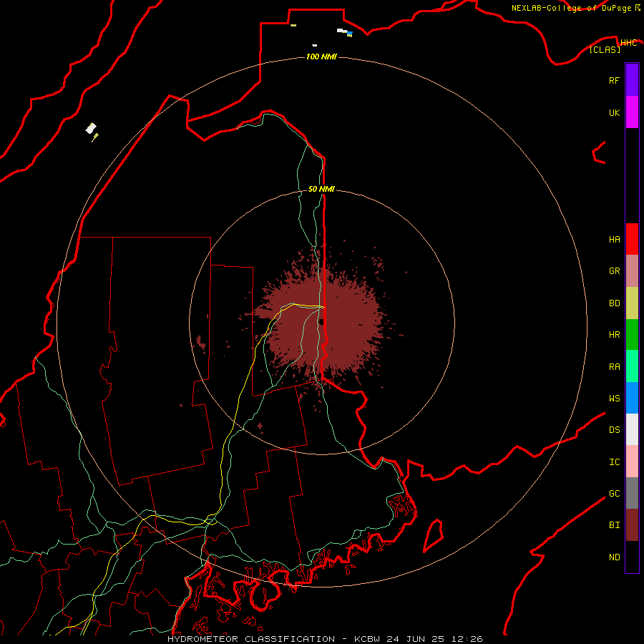Click the 50 NMI range ring label
Viewport: 644px width, 644px height.
321,189
